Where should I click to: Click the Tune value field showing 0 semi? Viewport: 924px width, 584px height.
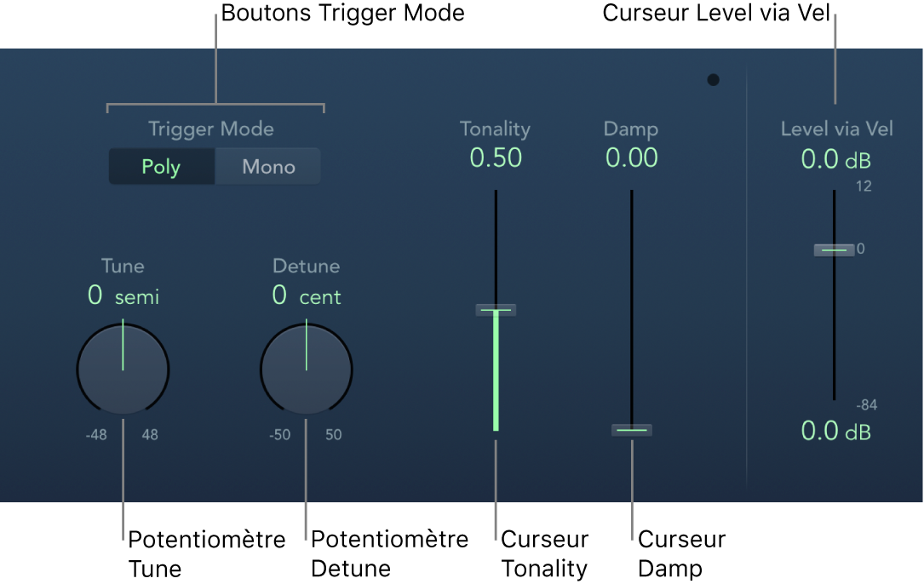123,295
